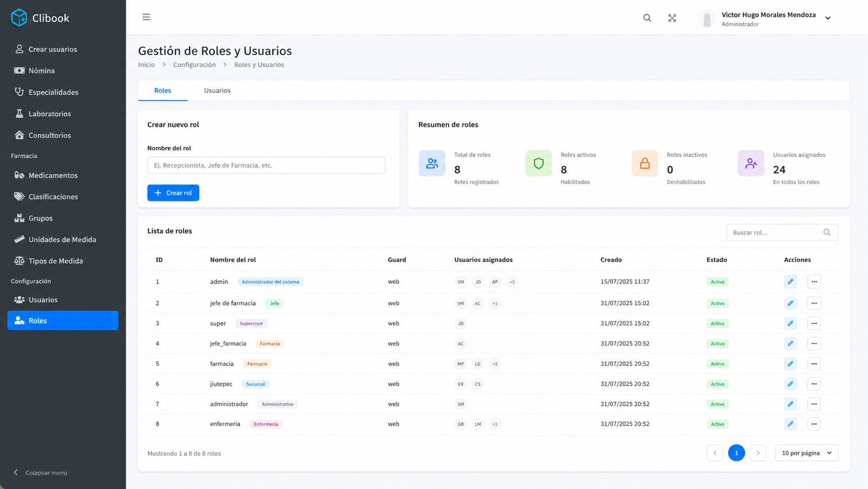Click the edit pencil for admin role
Image resolution: width=868 pixels, height=489 pixels.
click(790, 282)
